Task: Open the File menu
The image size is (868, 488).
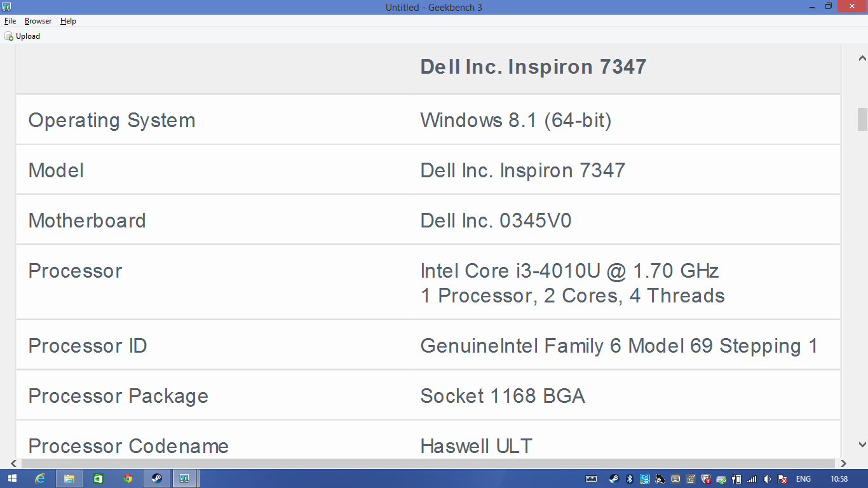Action: (10, 21)
